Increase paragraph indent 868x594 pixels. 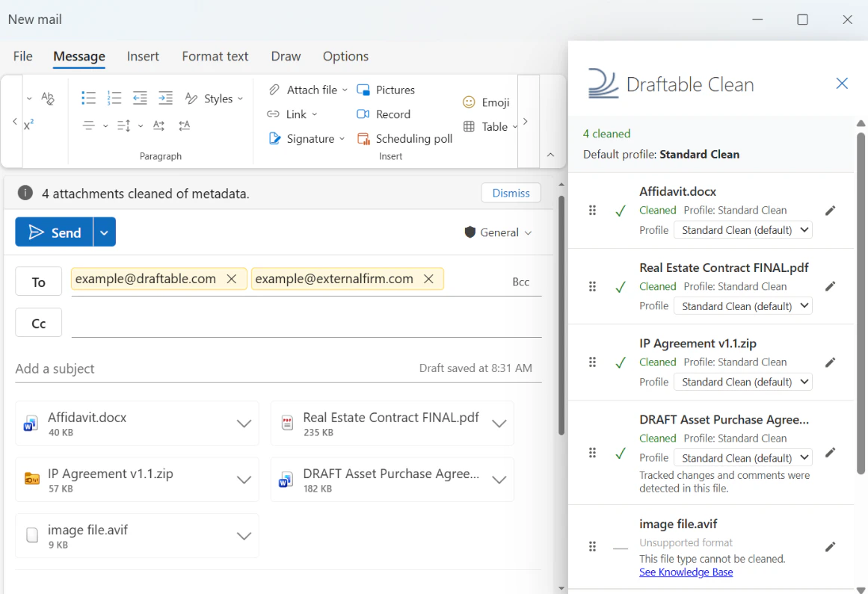165,99
